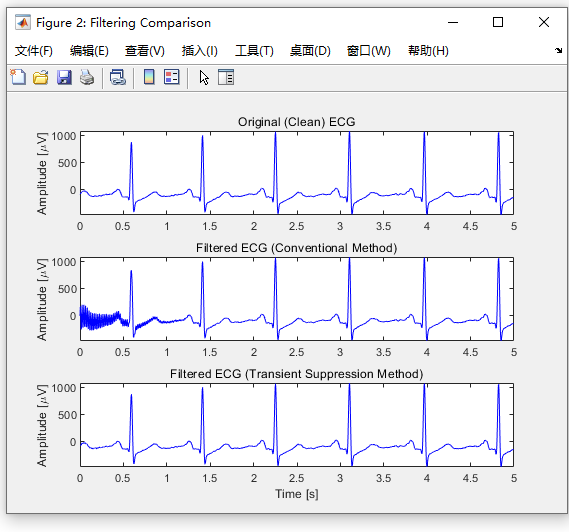569x532 pixels.
Task: Open the 文件(F) menu
Action: (x=33, y=51)
